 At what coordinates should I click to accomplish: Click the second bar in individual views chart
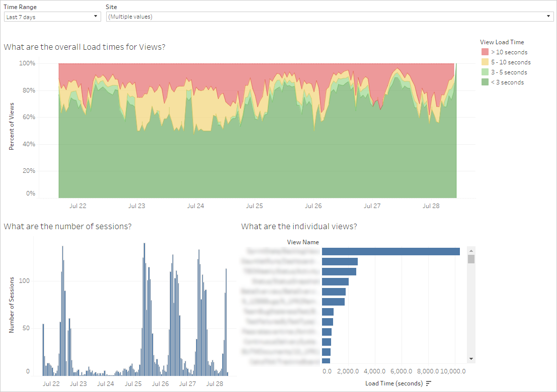[x=340, y=261]
